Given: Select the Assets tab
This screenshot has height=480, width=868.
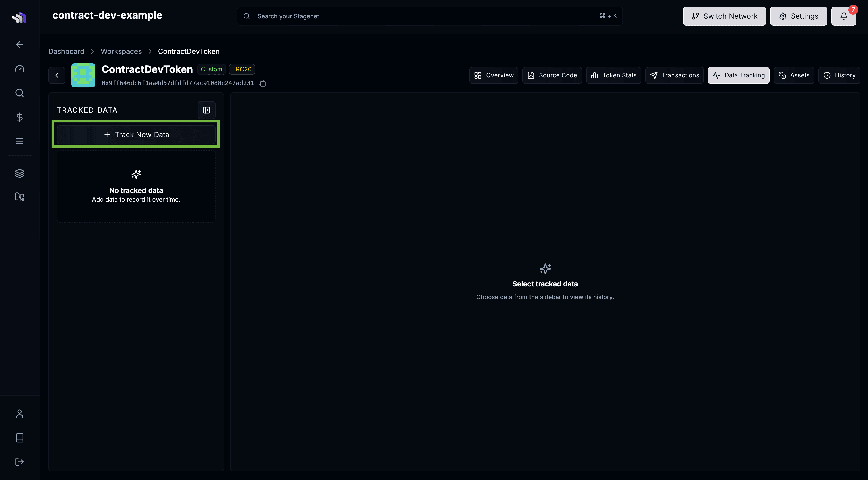Looking at the screenshot, I should [x=794, y=75].
